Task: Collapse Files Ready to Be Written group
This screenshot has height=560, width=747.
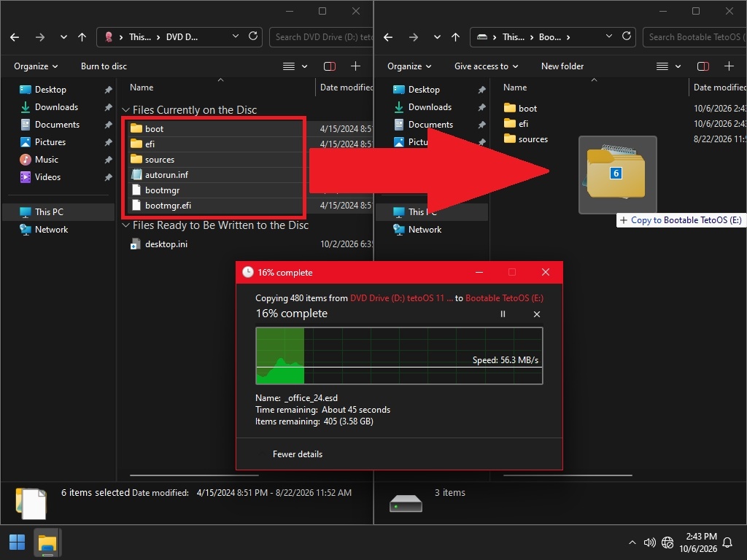Action: pos(125,225)
